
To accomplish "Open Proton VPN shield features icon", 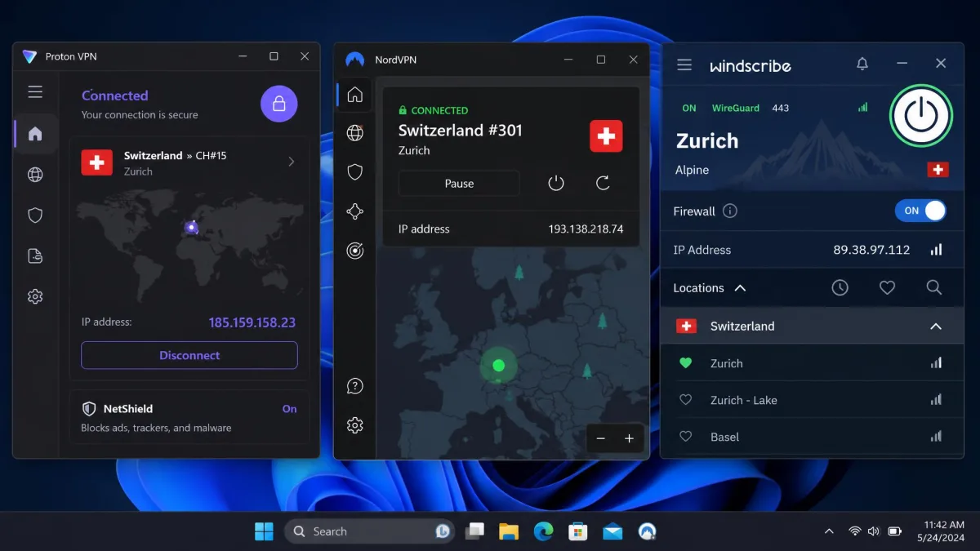I will click(35, 216).
